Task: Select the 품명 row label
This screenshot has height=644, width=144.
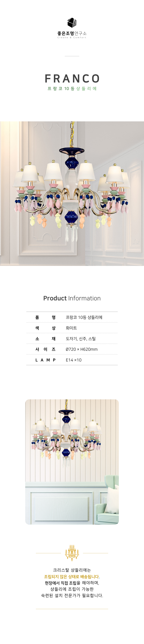Action: tap(45, 317)
